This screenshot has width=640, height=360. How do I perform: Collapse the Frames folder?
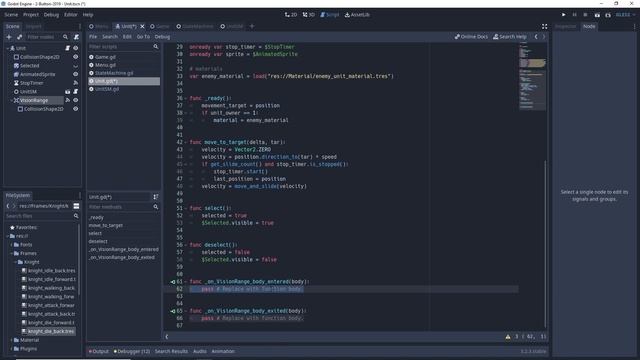click(x=11, y=253)
